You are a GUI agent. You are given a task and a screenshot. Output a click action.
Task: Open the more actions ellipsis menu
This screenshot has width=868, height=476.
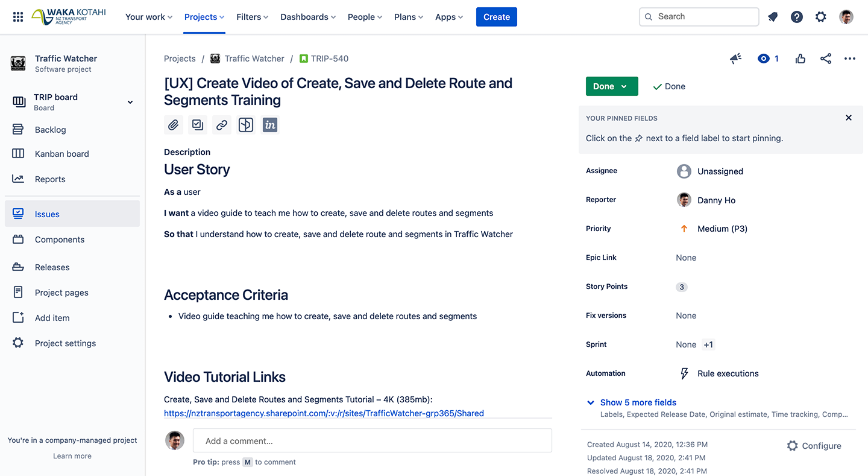850,59
